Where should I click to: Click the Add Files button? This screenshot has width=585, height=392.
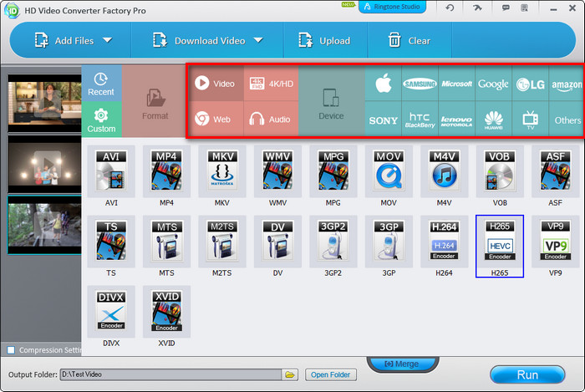tap(64, 40)
